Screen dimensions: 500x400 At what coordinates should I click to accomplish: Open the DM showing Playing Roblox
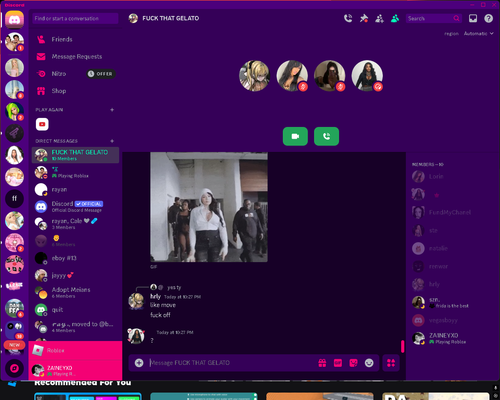75,172
